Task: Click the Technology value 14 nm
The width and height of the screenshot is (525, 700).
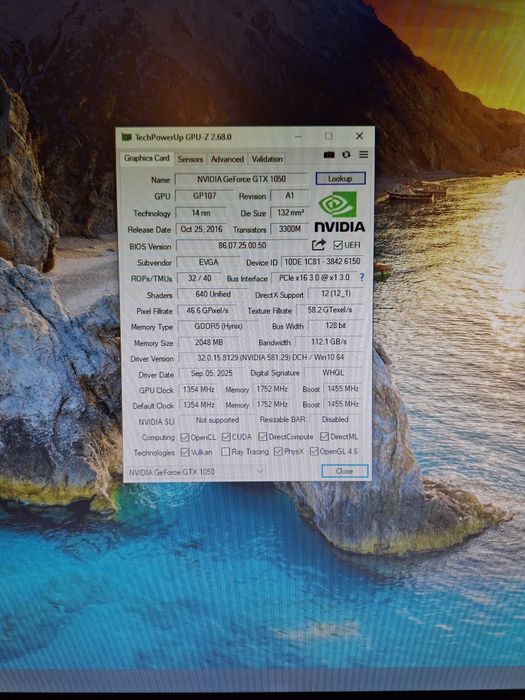Action: pyautogui.click(x=201, y=213)
